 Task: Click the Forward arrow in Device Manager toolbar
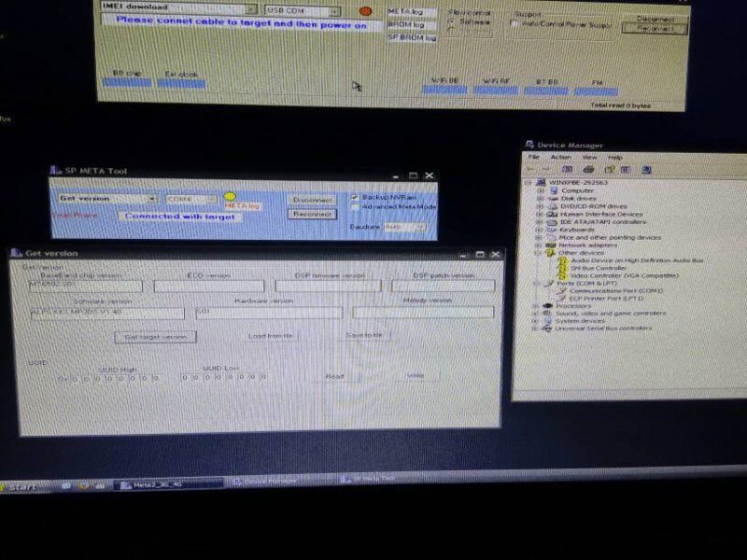pyautogui.click(x=546, y=169)
